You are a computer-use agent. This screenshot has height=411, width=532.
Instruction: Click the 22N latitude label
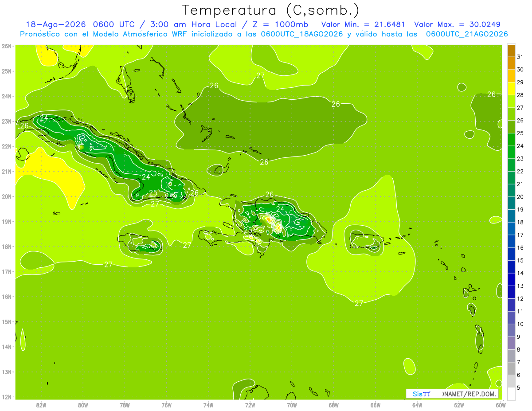click(6, 146)
